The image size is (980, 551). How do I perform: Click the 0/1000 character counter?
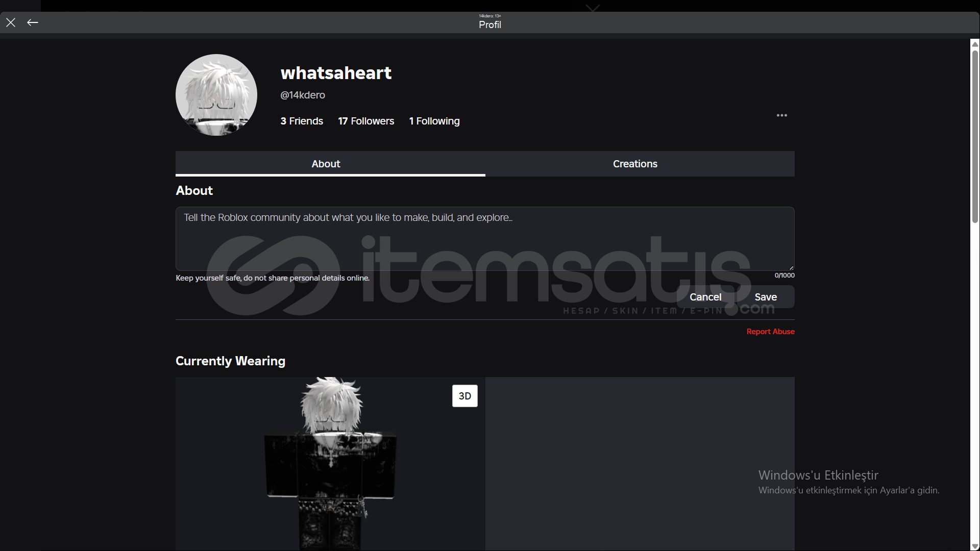coord(785,275)
